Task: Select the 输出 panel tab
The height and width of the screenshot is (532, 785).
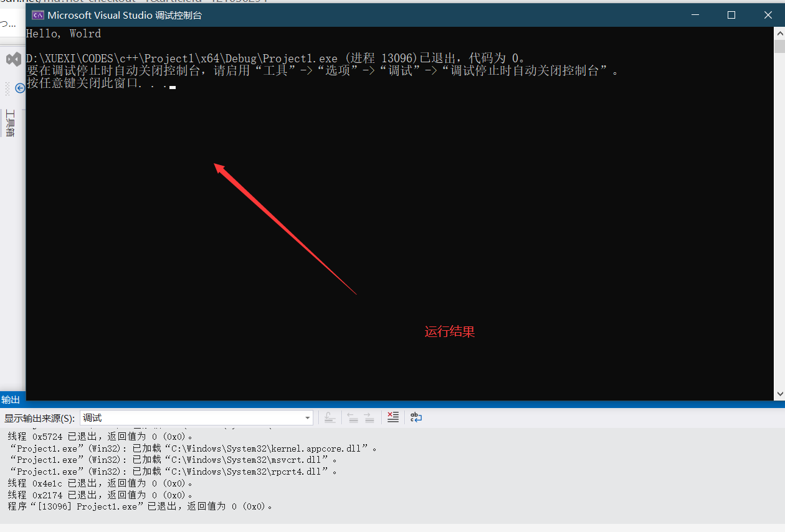Action: (11, 399)
